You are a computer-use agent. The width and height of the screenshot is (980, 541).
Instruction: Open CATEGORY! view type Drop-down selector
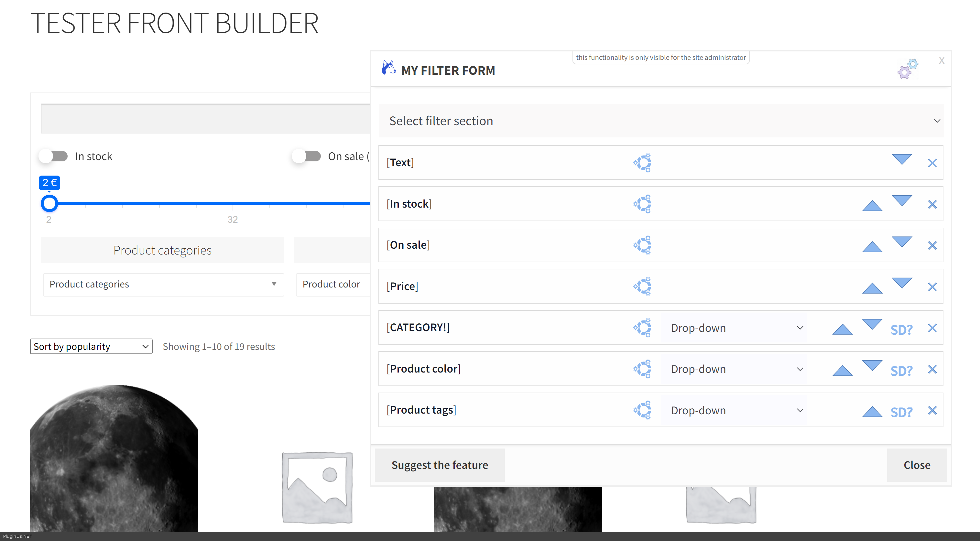pos(733,328)
